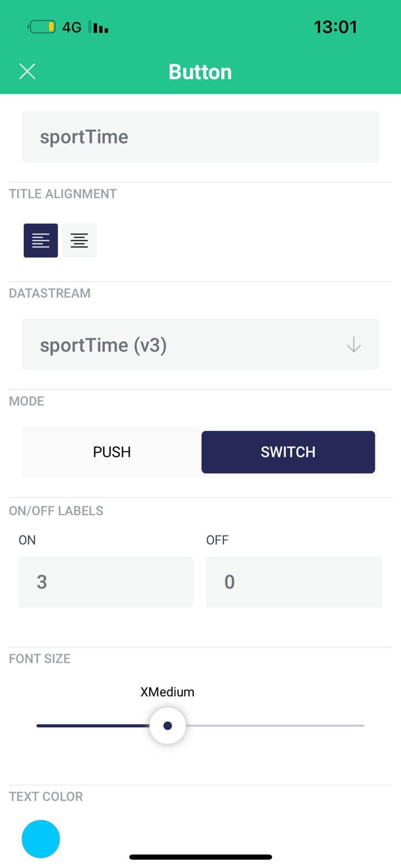The width and height of the screenshot is (401, 868).
Task: Open the cyan text color swatch
Action: point(40,838)
